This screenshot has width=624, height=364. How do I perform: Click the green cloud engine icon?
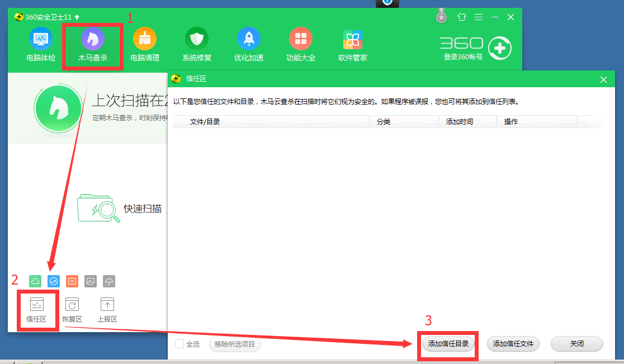[x=35, y=281]
